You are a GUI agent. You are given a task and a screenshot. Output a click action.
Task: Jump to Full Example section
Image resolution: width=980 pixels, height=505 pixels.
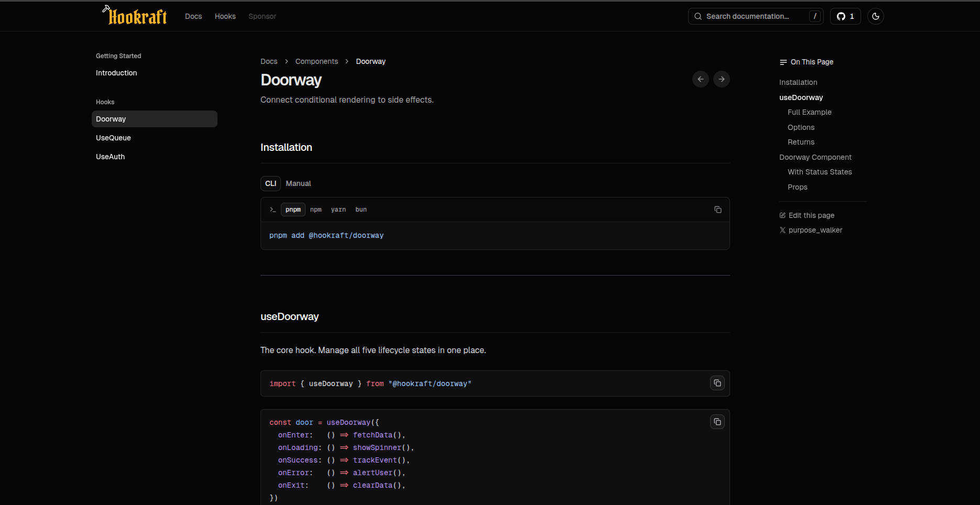coord(809,112)
